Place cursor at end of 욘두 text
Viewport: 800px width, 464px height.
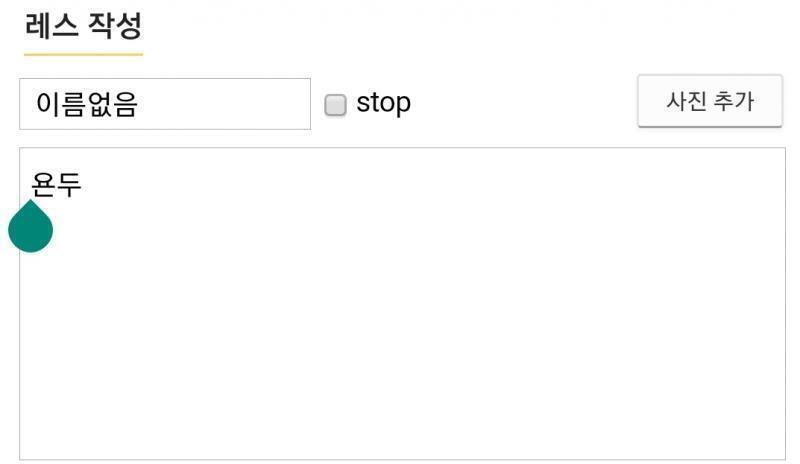point(83,184)
